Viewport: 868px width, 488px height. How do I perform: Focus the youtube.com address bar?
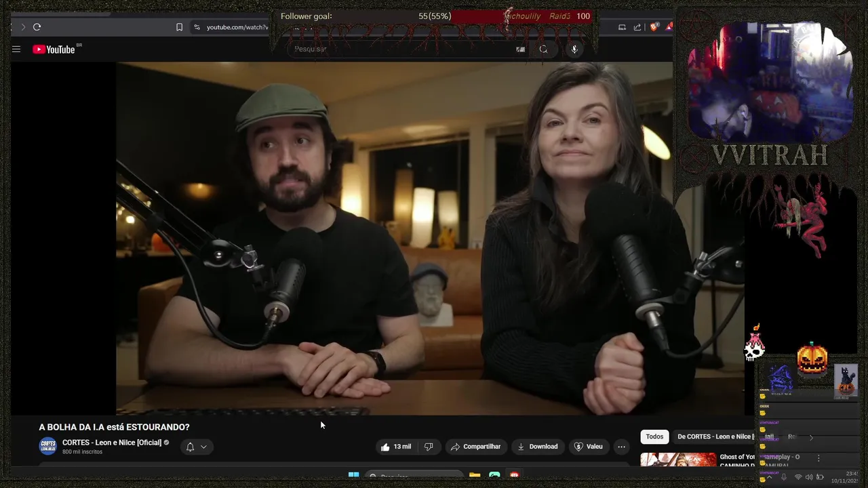[237, 27]
